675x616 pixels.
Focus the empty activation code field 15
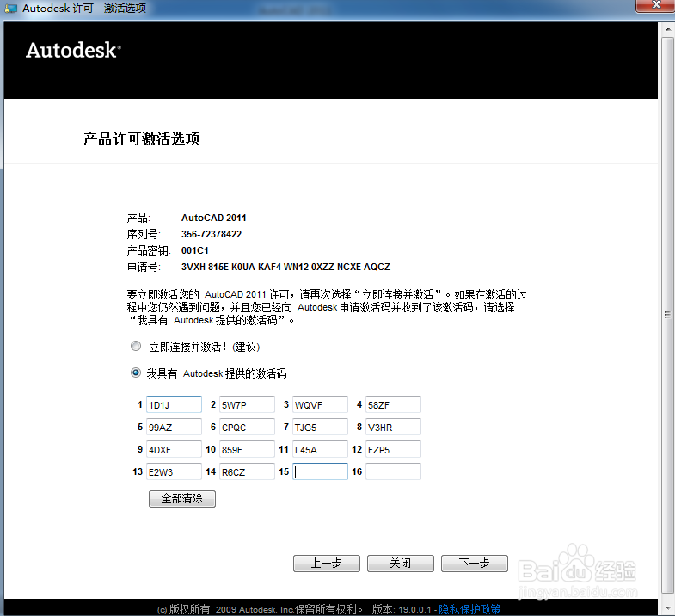(320, 471)
